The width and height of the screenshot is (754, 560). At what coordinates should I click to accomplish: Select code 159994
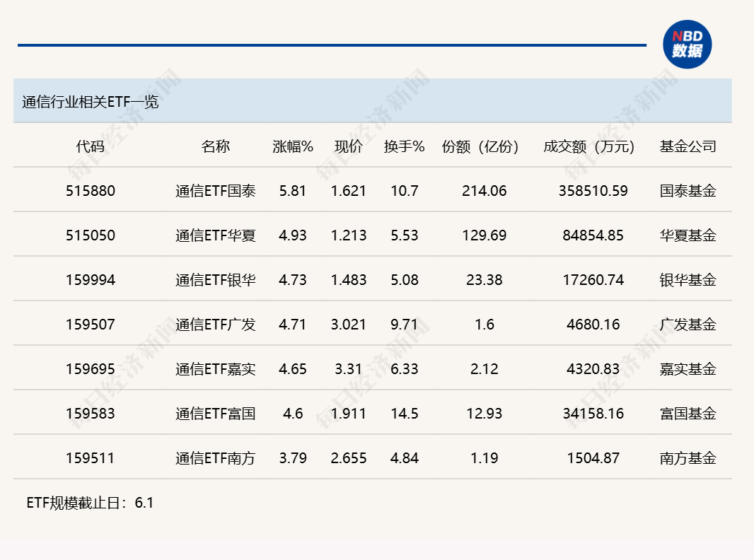91,280
